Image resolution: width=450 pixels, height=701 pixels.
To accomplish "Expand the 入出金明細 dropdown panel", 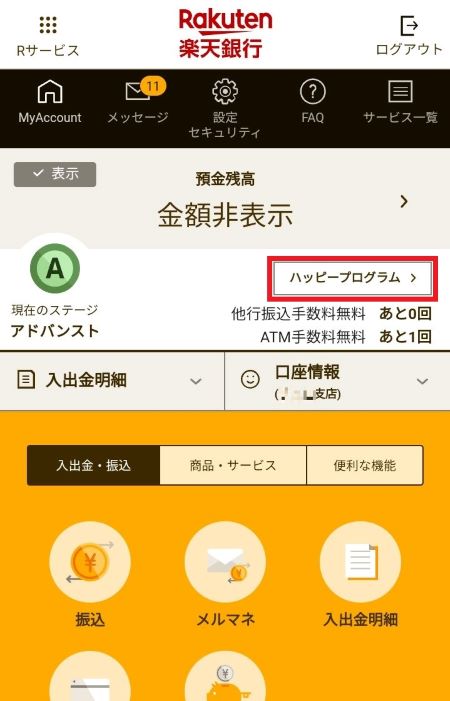I will (112, 381).
